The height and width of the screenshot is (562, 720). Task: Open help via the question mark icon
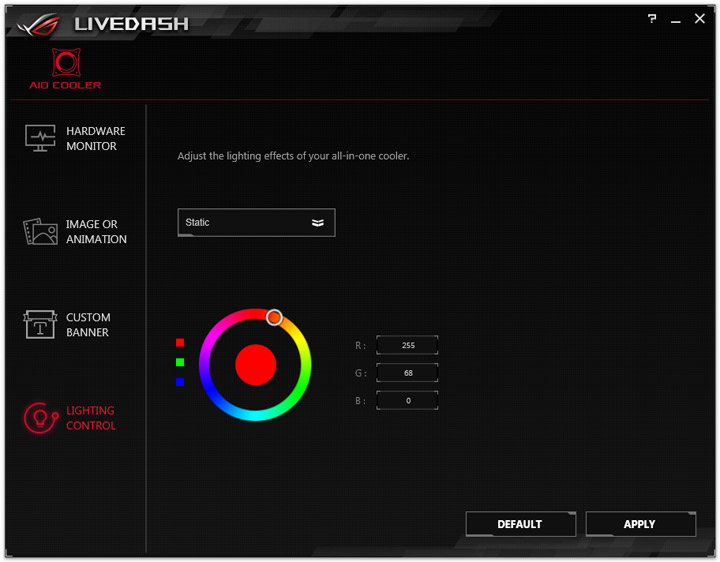652,19
